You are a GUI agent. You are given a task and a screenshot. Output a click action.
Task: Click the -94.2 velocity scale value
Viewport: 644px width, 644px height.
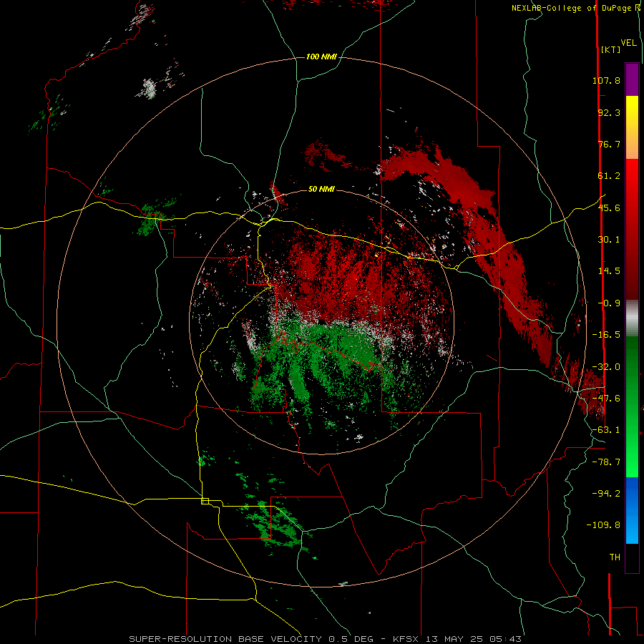pyautogui.click(x=606, y=493)
